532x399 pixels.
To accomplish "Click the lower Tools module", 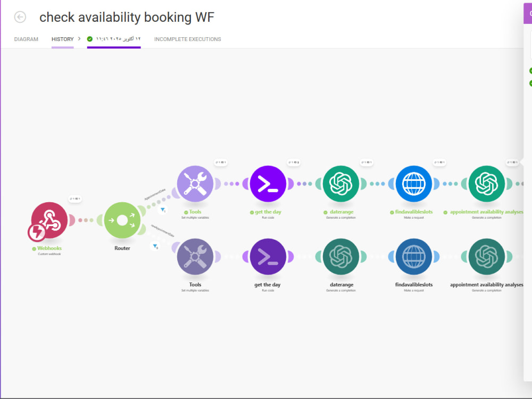I will (x=195, y=257).
